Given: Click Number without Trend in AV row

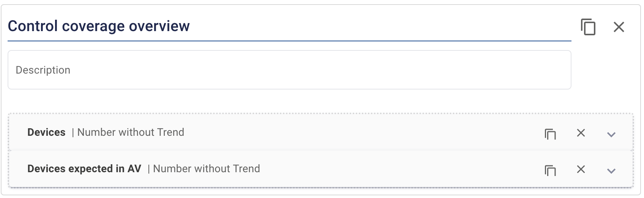Looking at the screenshot, I should pos(207,168).
